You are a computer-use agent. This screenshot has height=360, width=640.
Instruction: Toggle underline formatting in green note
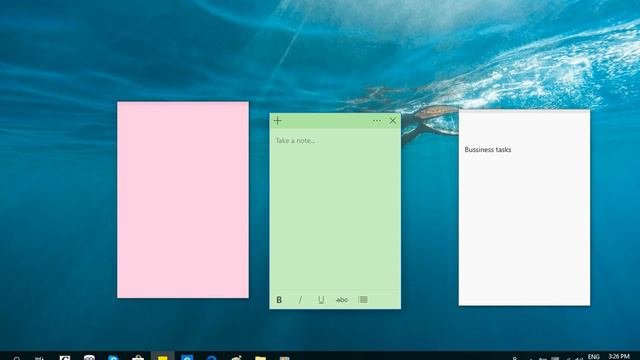pyautogui.click(x=321, y=300)
